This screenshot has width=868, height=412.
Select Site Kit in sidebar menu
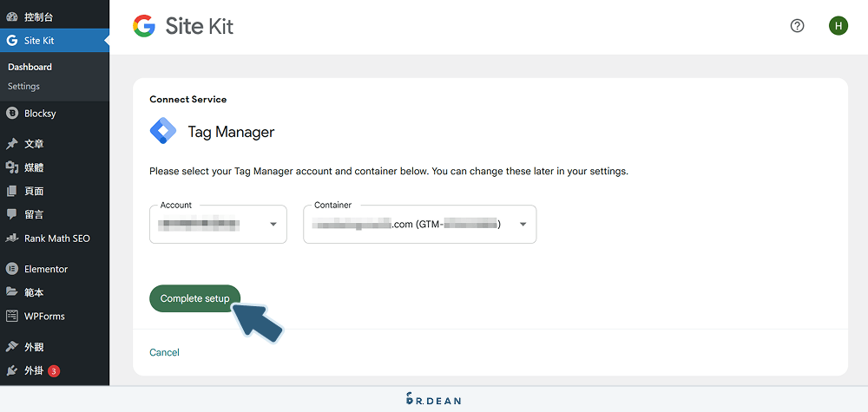[39, 41]
